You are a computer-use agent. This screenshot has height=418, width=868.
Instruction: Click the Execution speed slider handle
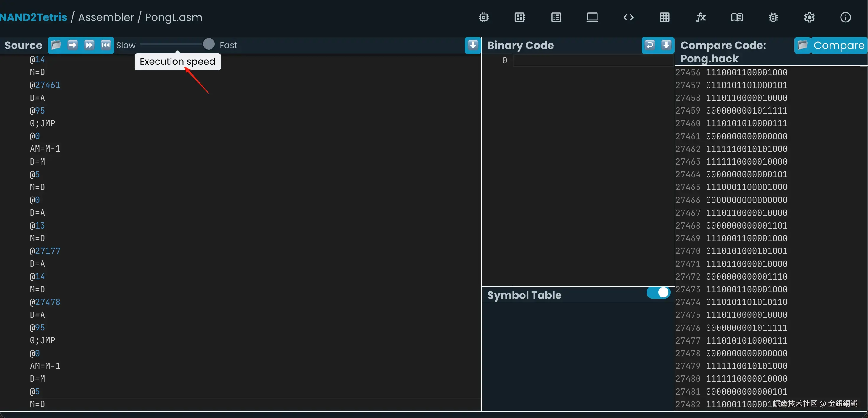(209, 44)
